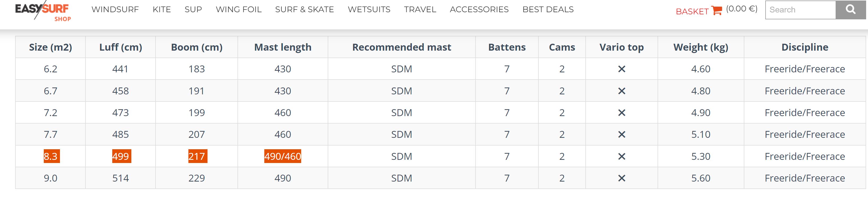Click the BASKET link
Screen dimensions: 868x207
tap(692, 11)
